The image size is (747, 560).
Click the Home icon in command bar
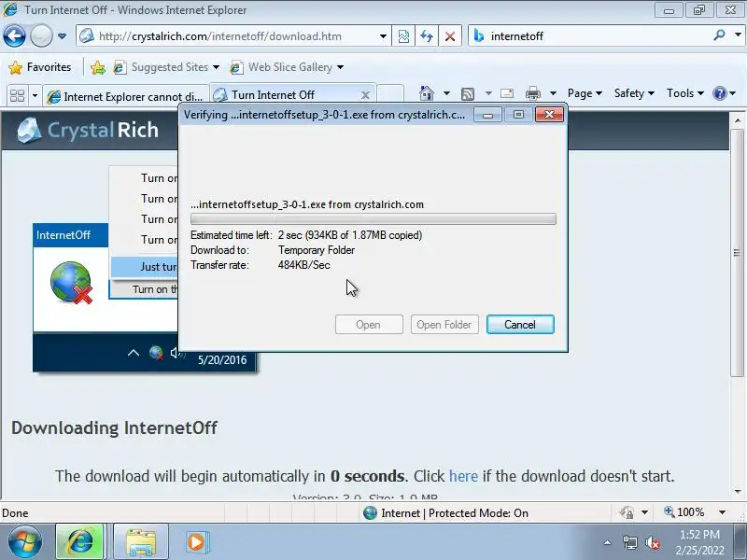click(427, 93)
